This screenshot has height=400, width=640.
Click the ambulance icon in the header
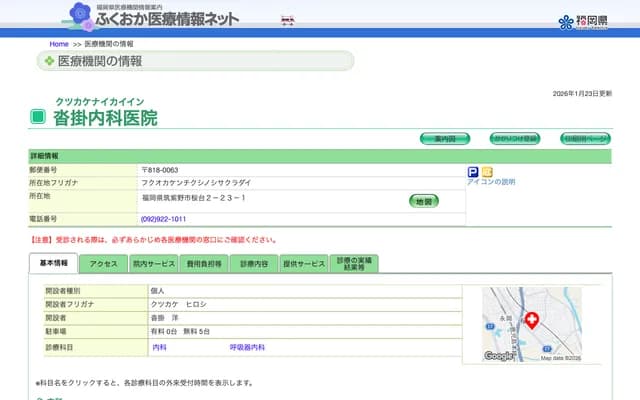pos(288,20)
